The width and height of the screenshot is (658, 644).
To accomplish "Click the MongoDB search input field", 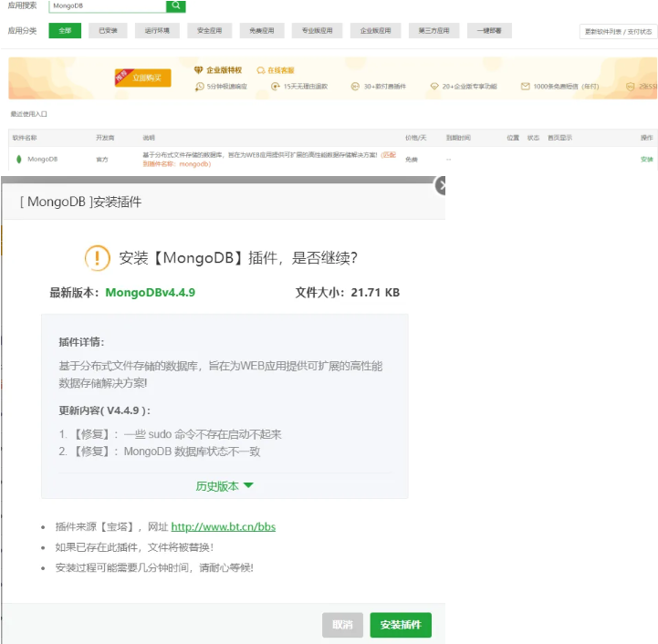I will pos(108,5).
